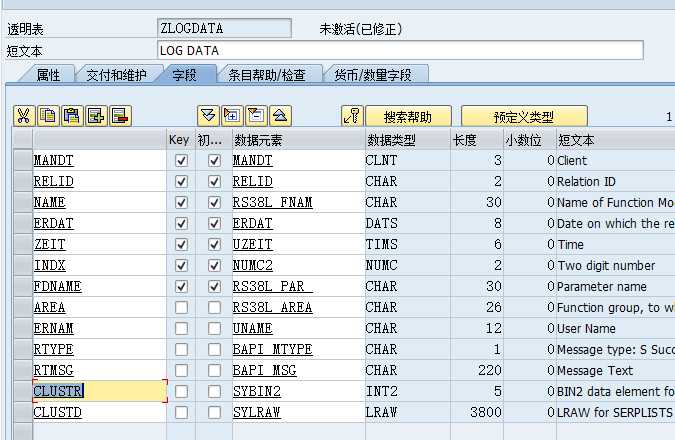The height and width of the screenshot is (440, 675).
Task: Check initial-value checkbox for RTMSG row
Action: pyautogui.click(x=214, y=370)
